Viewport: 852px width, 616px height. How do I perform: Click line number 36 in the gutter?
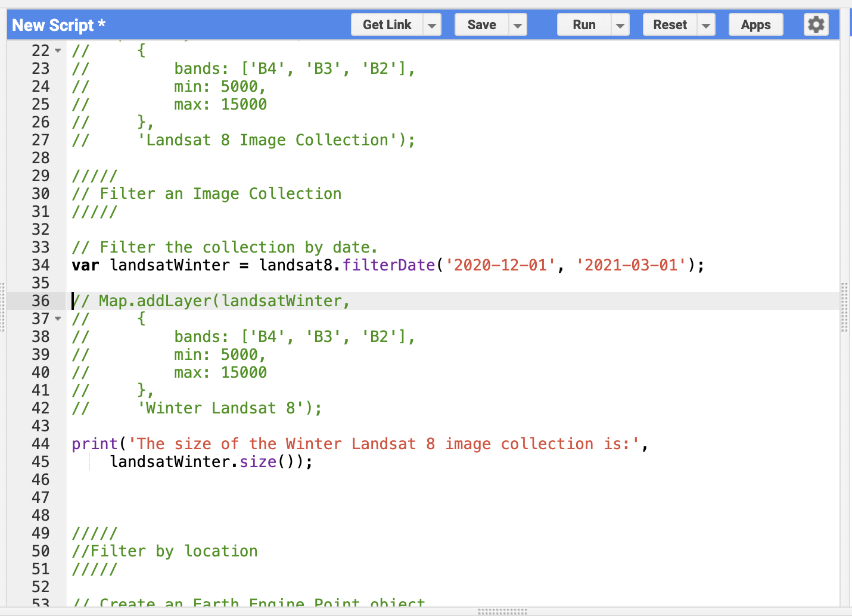click(41, 301)
